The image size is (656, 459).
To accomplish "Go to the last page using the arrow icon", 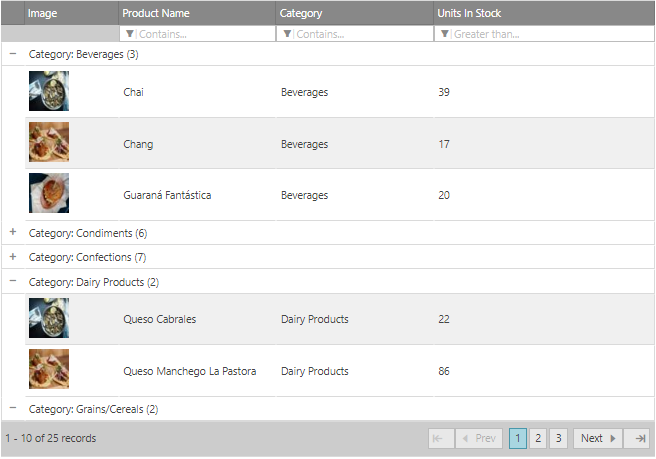I will click(x=640, y=438).
